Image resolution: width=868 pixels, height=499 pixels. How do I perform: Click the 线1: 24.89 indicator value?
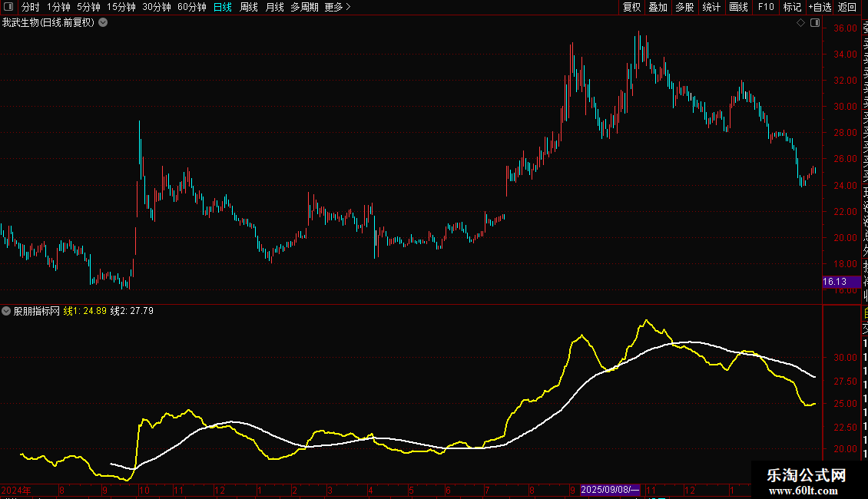pos(84,311)
